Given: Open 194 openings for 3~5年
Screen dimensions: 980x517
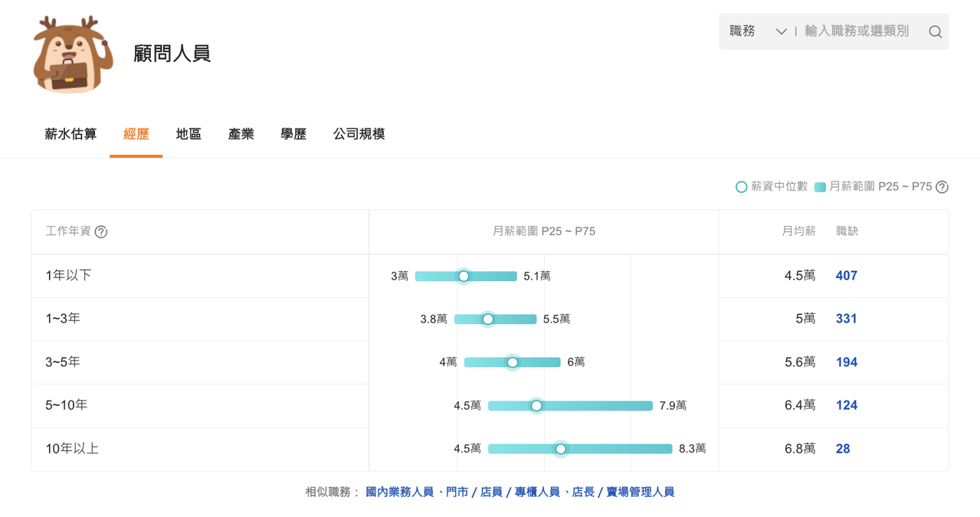Looking at the screenshot, I should (846, 362).
